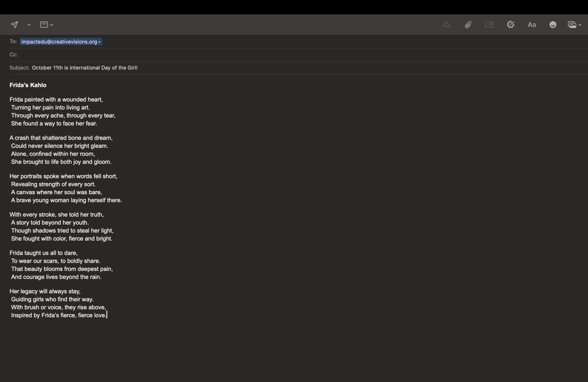588x382 pixels.
Task: Open the send options dropdown arrow
Action: [29, 25]
